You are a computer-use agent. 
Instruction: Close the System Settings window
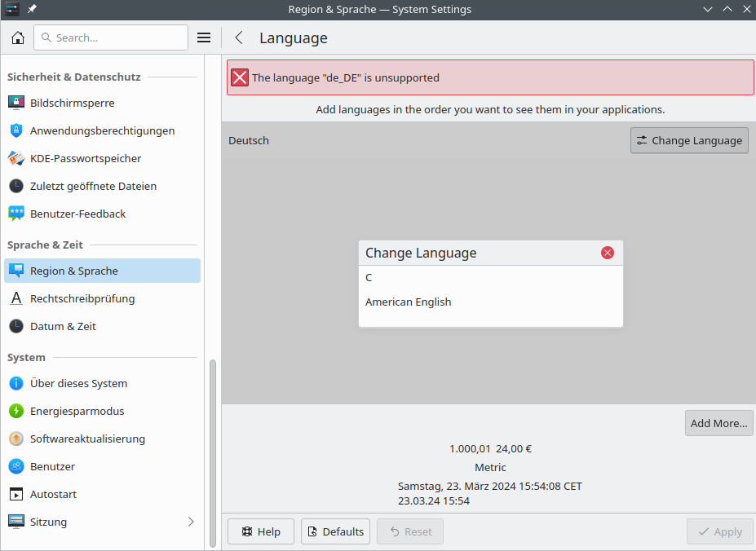pyautogui.click(x=747, y=9)
